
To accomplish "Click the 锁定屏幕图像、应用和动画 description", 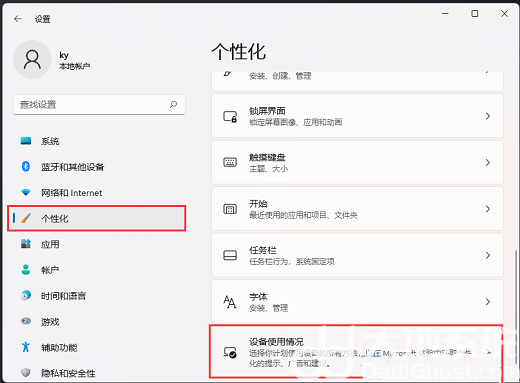I will pos(296,122).
